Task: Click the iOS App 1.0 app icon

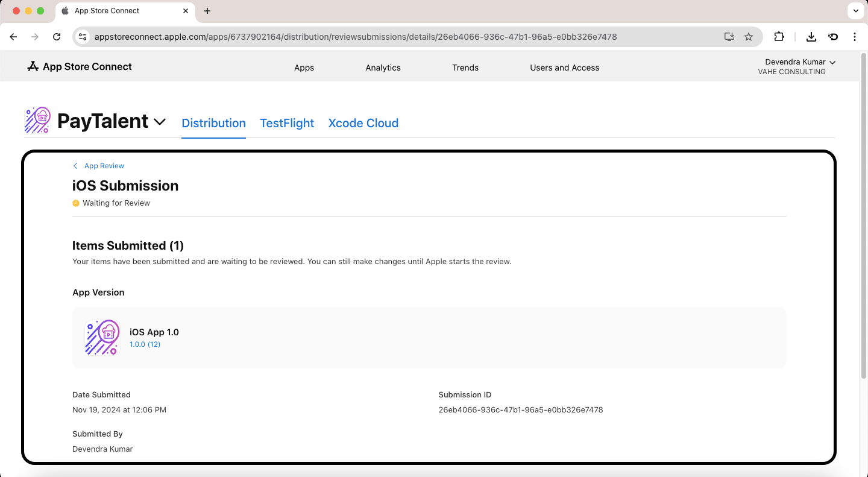Action: click(x=102, y=337)
